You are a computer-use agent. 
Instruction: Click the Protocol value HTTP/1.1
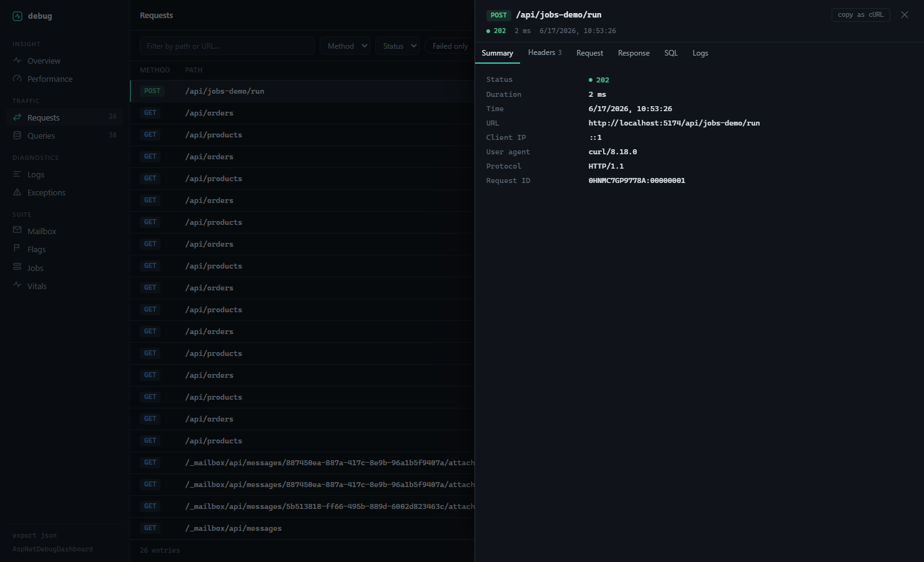[x=606, y=166]
